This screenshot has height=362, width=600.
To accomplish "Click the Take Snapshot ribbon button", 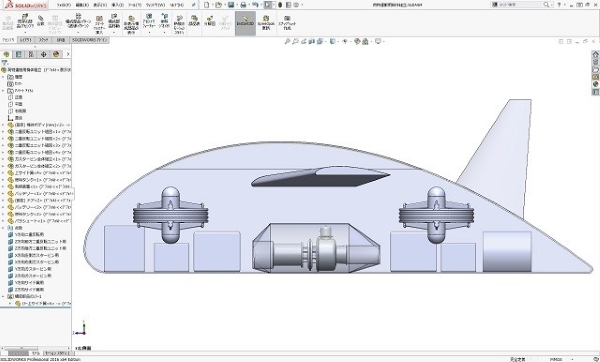I will pos(287,23).
